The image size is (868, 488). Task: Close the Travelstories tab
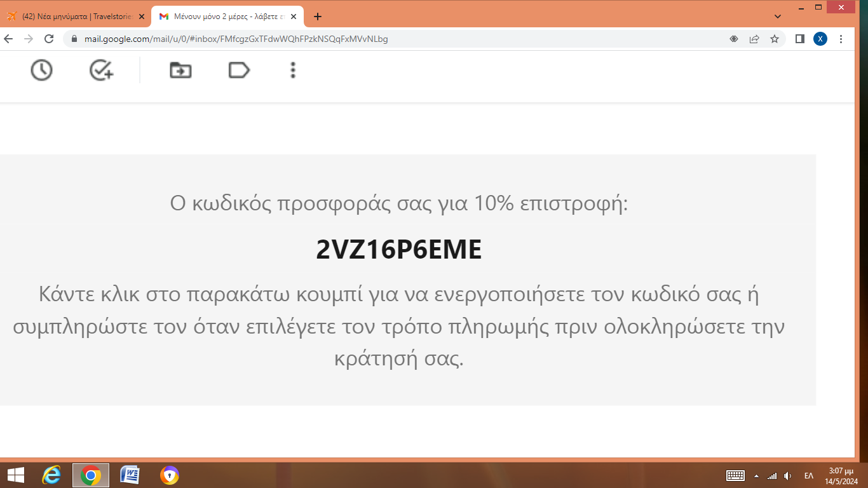[x=142, y=17]
